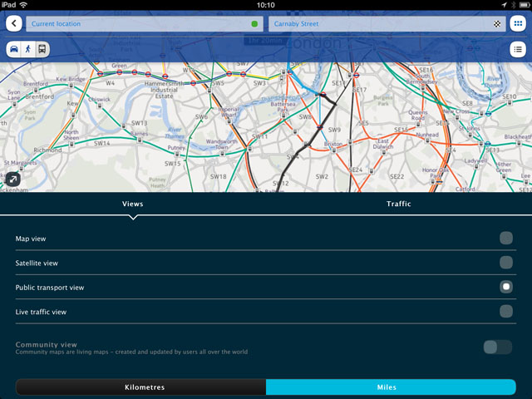Choose Kilometres as distance unit

[141, 387]
